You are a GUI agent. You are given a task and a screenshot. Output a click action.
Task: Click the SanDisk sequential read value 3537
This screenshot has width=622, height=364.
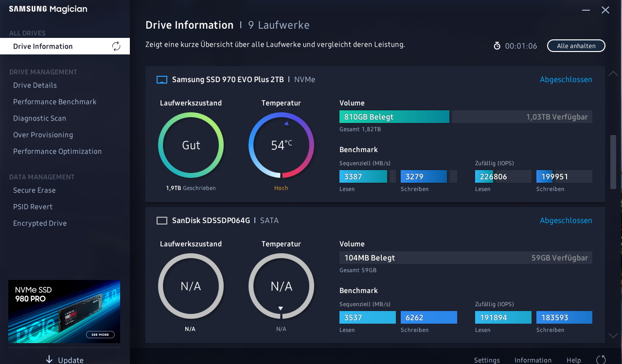click(x=367, y=317)
